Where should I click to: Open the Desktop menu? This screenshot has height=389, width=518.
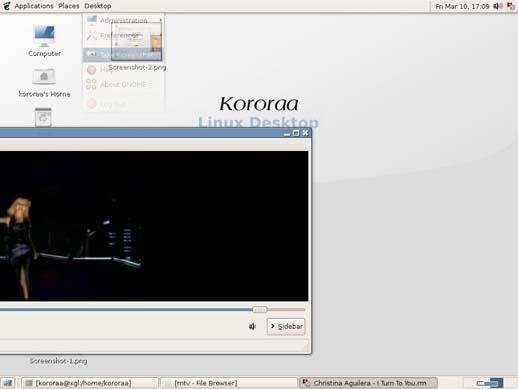98,6
